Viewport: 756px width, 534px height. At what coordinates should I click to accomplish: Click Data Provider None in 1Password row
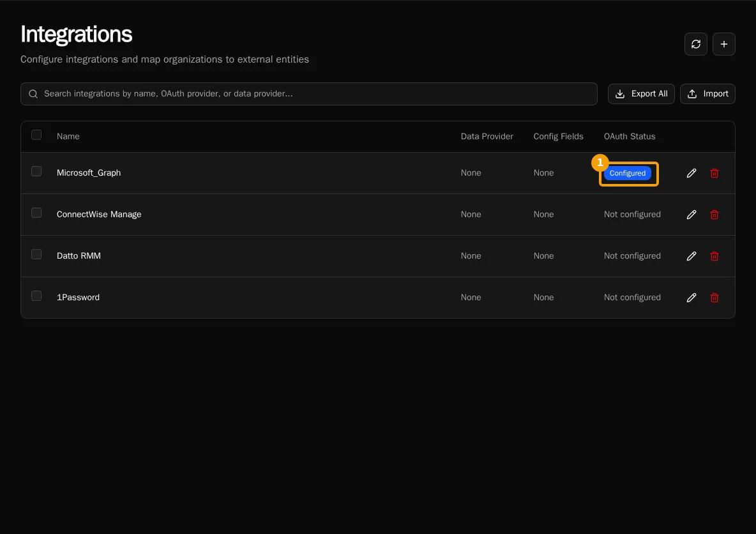[471, 297]
